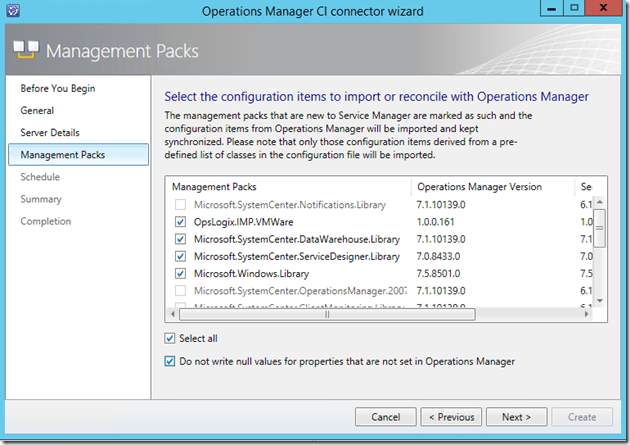Viewport: 630px width, 445px height.
Task: Open the Server Details step
Action: pyautogui.click(x=50, y=132)
